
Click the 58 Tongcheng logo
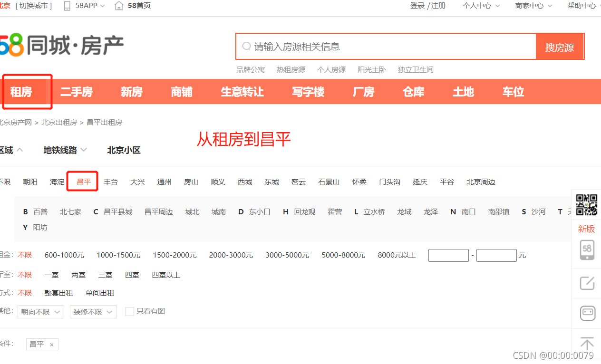click(62, 46)
